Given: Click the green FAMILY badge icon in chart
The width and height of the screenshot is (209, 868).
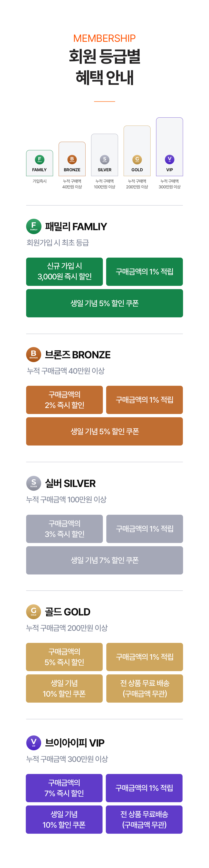Looking at the screenshot, I should click(40, 159).
